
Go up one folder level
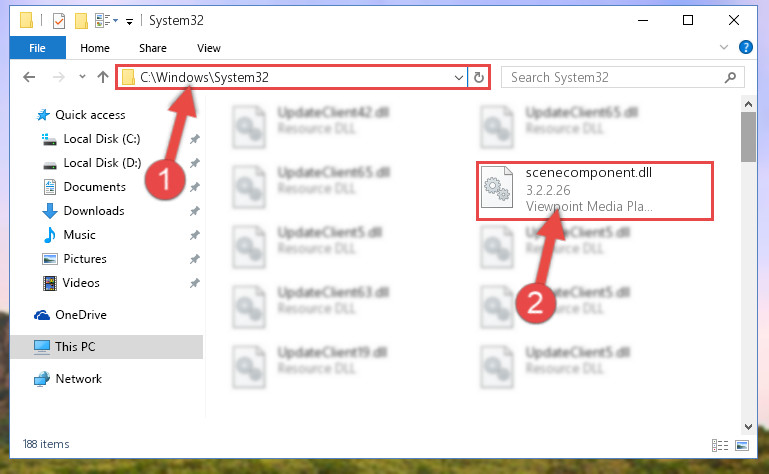click(103, 77)
